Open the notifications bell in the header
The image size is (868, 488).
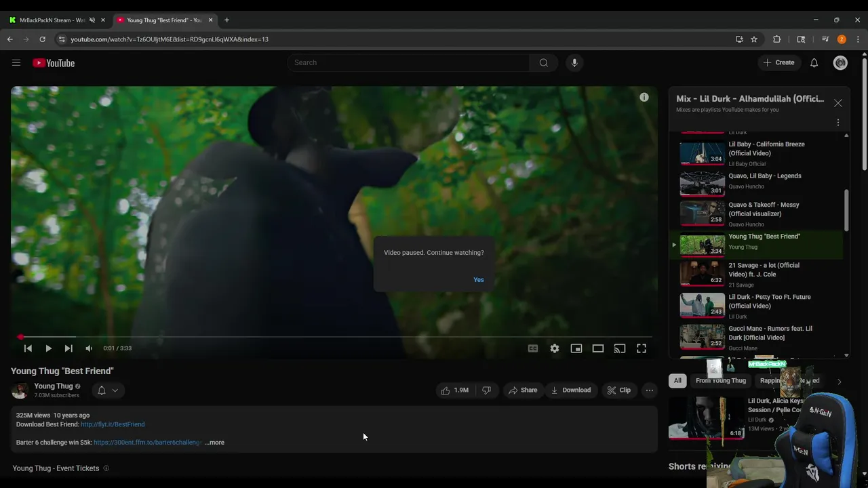coord(814,63)
